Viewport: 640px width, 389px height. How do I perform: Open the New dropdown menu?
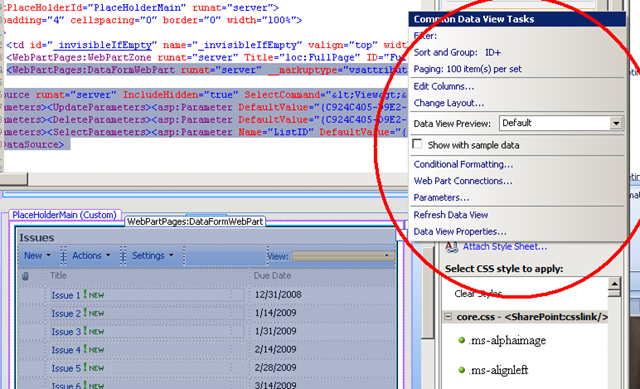click(x=38, y=256)
